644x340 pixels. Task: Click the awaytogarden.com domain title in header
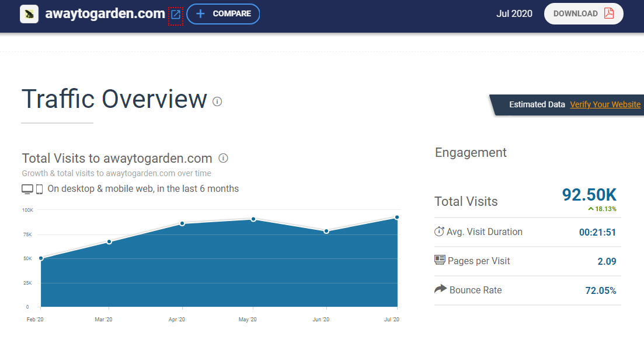(105, 13)
